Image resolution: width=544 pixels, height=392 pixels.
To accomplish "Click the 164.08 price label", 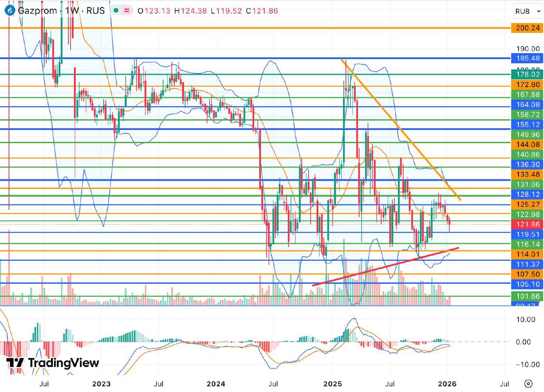I will point(526,104).
